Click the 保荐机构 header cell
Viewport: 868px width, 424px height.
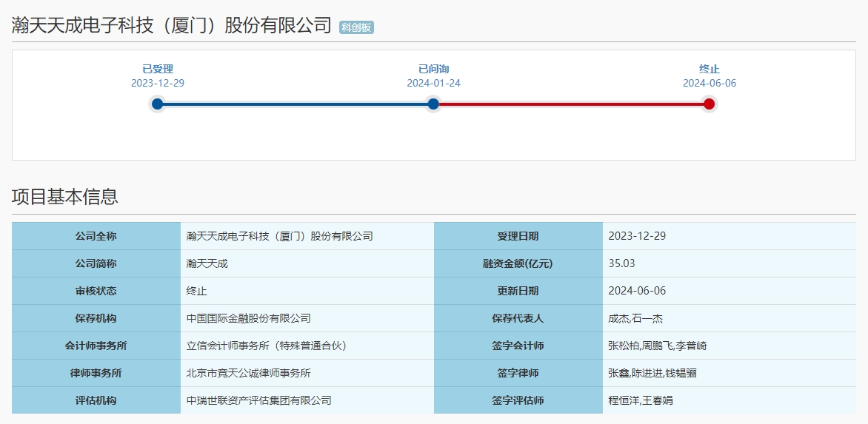[96, 318]
